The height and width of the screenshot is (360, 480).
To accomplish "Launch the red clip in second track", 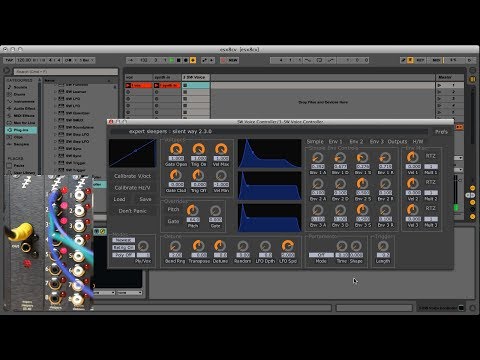I will pyautogui.click(x=157, y=86).
